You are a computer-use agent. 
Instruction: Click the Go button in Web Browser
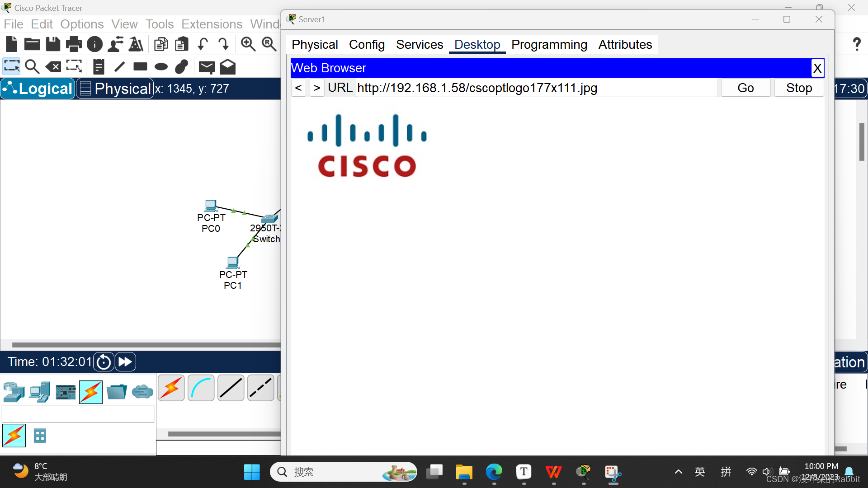[745, 88]
